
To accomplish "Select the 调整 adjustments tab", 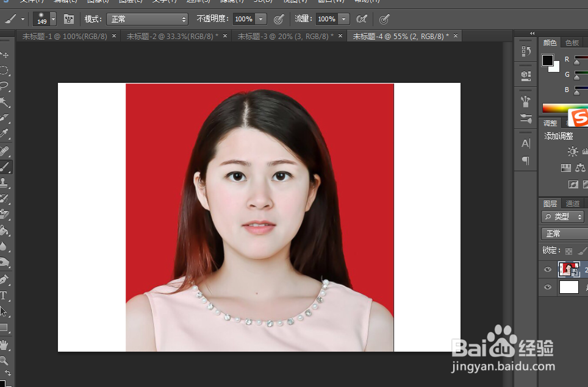I will [x=550, y=123].
